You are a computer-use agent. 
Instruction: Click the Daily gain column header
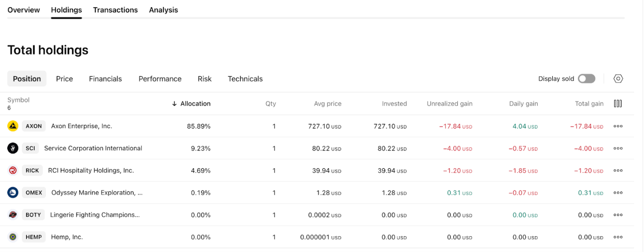[523, 104]
